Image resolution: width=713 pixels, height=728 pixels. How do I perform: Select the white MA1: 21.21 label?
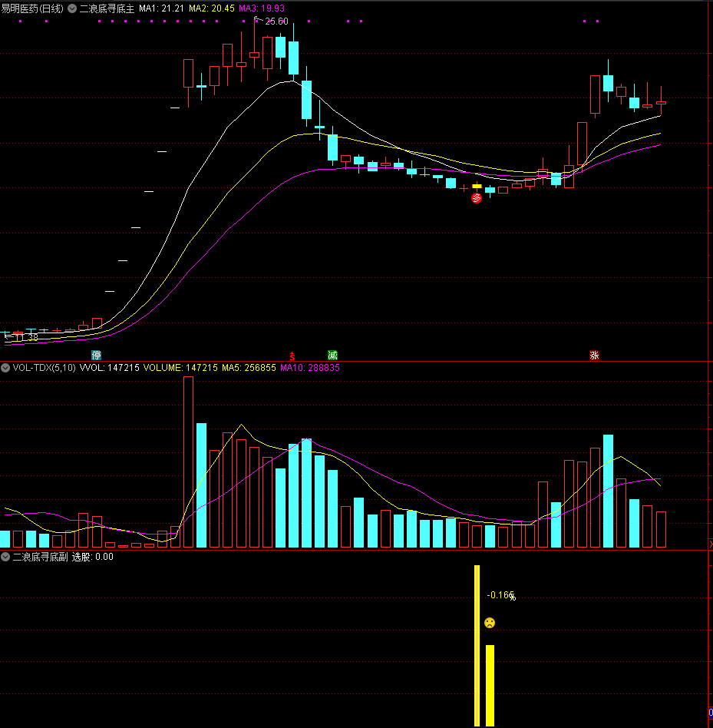(161, 8)
